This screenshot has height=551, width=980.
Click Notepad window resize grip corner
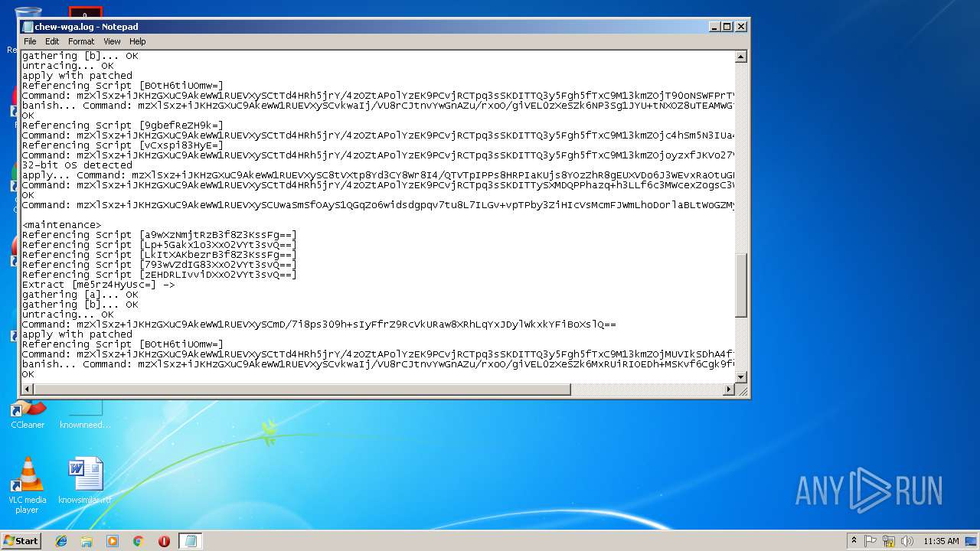[741, 390]
